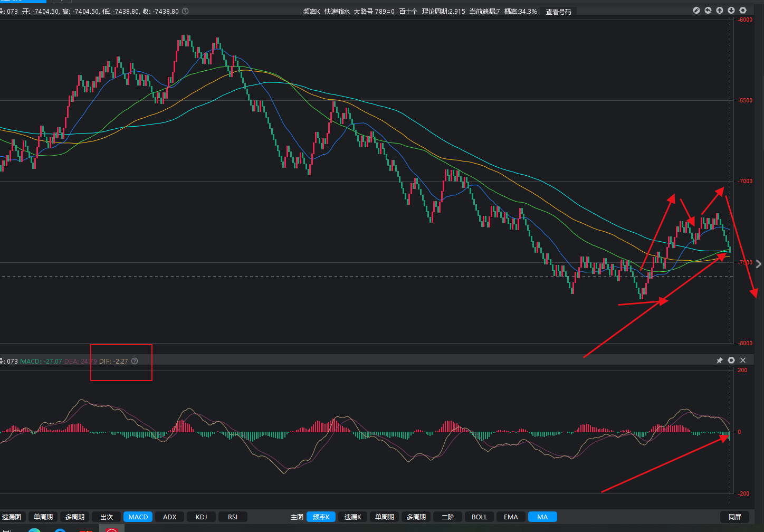This screenshot has height=532, width=764.
Task: Click the 快速缩水 header link
Action: tap(337, 11)
